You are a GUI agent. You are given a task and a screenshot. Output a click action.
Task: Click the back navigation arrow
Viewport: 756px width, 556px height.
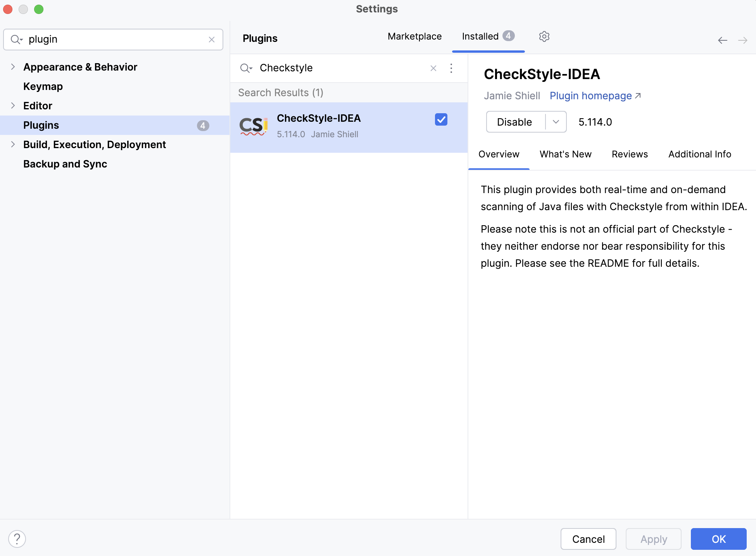722,40
